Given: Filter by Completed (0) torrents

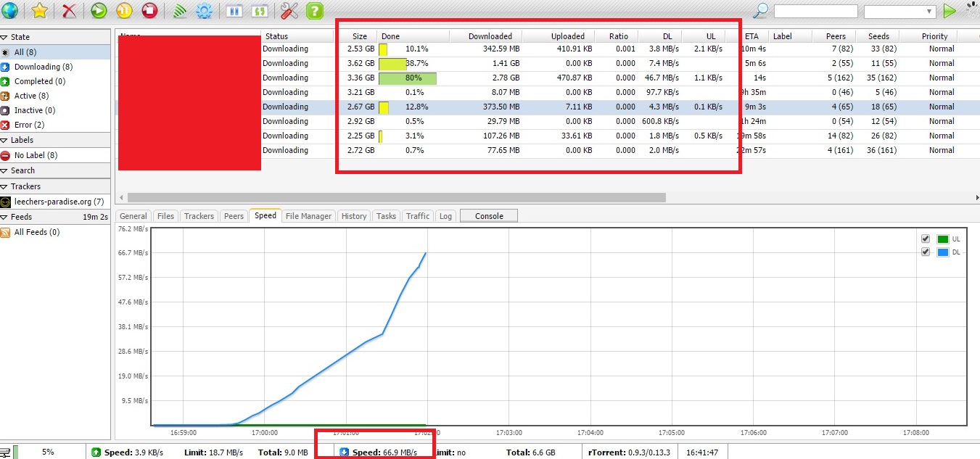Looking at the screenshot, I should pos(55,81).
